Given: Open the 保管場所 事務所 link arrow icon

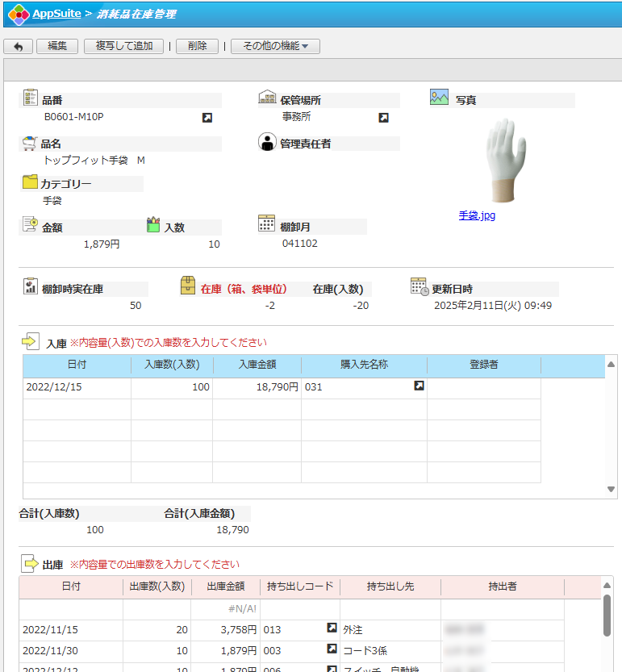Looking at the screenshot, I should [x=384, y=118].
